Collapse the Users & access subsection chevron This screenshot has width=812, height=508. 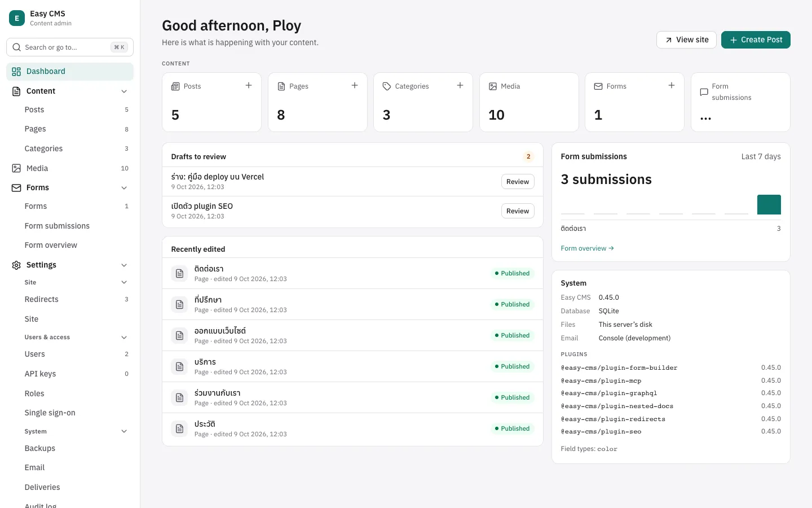(124, 338)
